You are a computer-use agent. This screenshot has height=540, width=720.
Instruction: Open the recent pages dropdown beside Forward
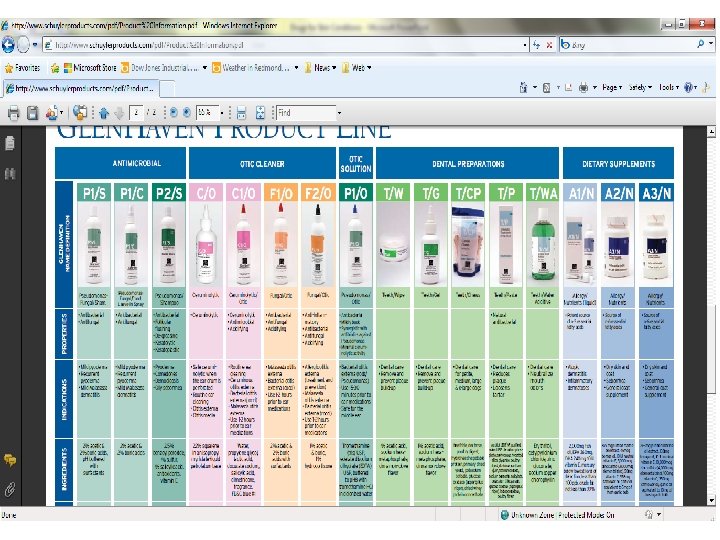pos(35,45)
